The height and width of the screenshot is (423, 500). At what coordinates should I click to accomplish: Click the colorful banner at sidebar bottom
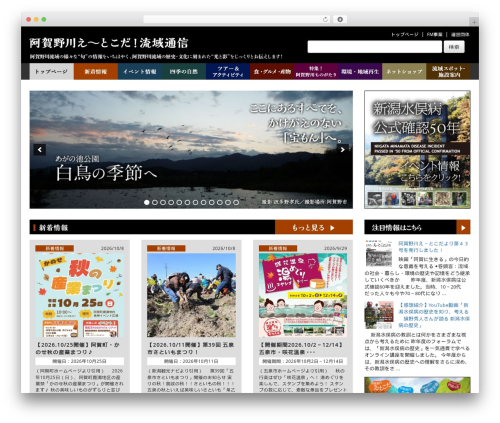(417, 385)
